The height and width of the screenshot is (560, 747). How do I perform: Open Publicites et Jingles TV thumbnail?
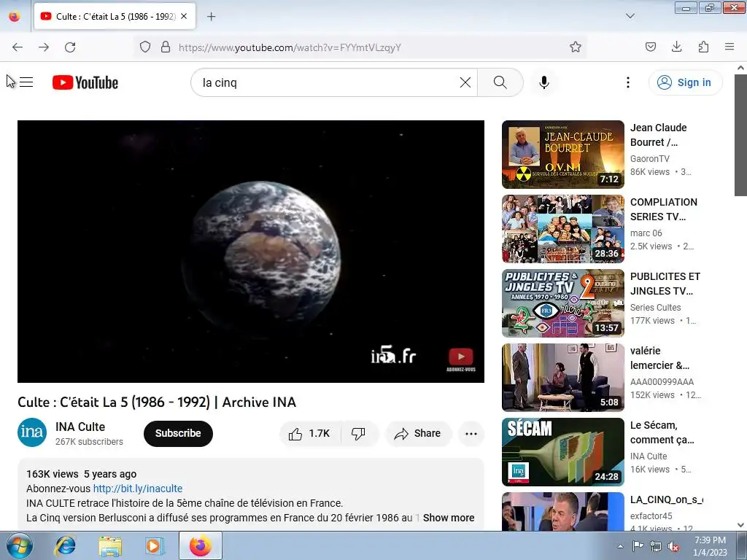(562, 303)
